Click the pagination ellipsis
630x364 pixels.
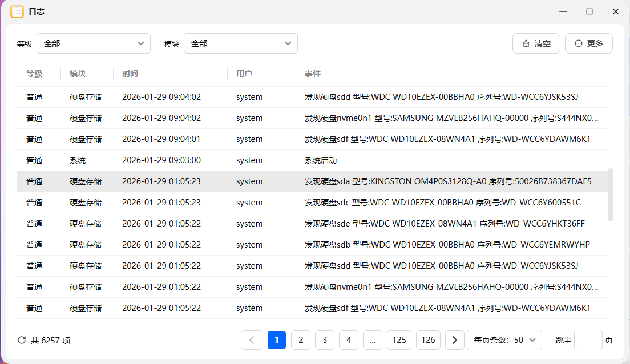(x=373, y=339)
